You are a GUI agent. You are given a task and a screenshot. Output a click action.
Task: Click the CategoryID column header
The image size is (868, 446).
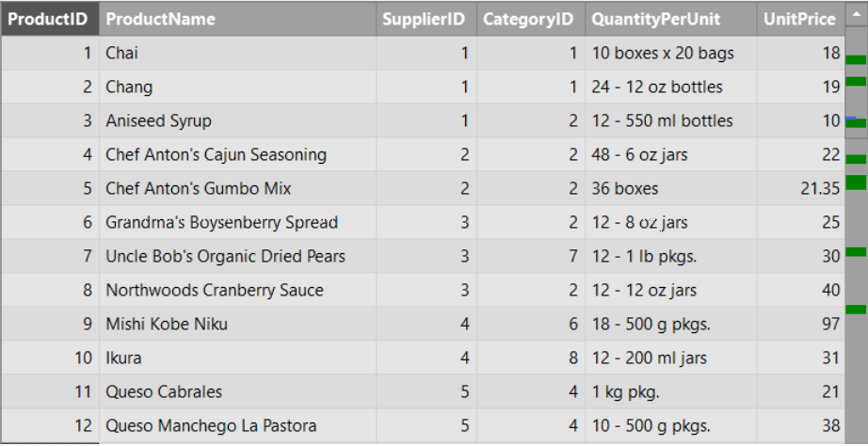coord(531,19)
